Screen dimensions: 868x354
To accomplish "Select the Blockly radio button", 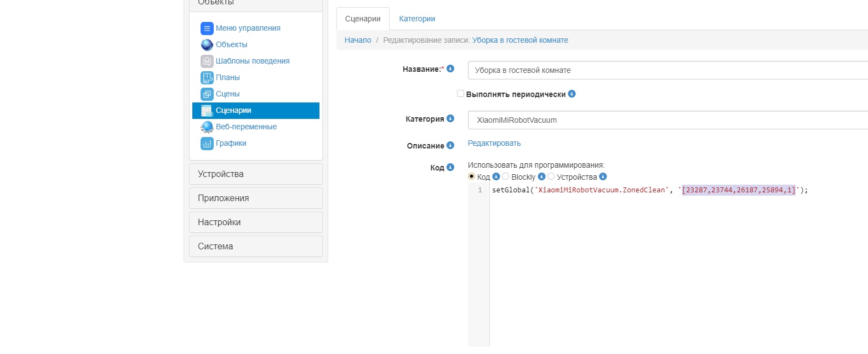I will [x=506, y=176].
